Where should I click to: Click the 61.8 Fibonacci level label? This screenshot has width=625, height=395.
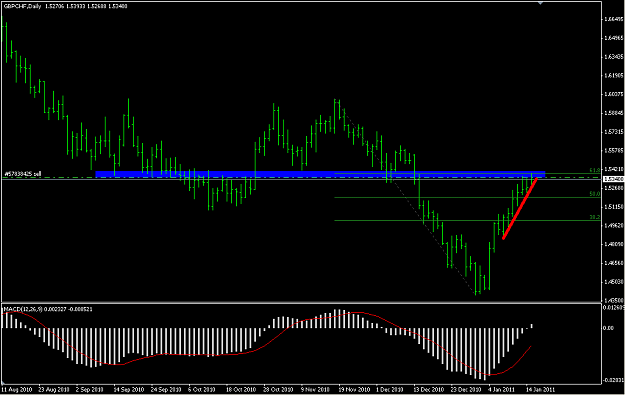pyautogui.click(x=594, y=170)
